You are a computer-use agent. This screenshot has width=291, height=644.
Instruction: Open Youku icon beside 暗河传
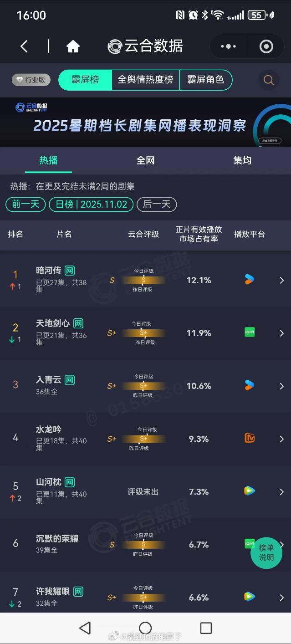click(x=249, y=280)
